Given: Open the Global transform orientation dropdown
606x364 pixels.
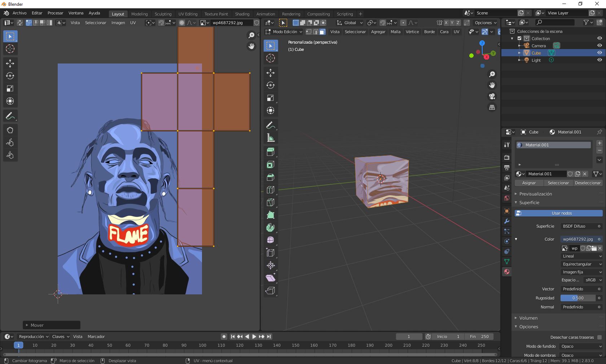Looking at the screenshot, I should pyautogui.click(x=350, y=23).
